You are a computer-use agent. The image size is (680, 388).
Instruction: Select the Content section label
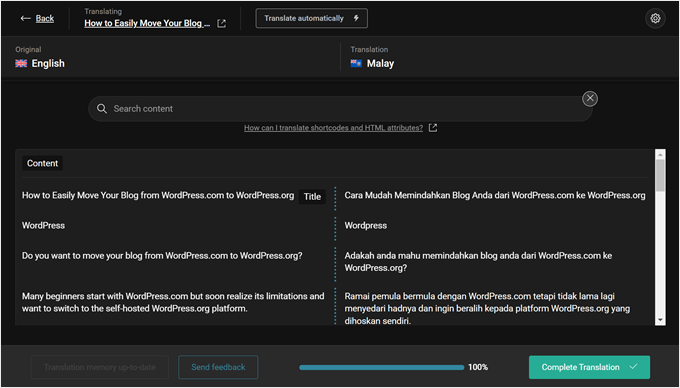click(x=42, y=163)
